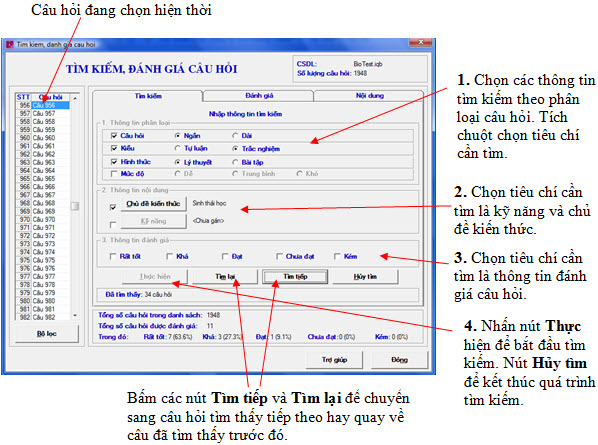
Task: Click the STT column header
Action: [x=23, y=97]
